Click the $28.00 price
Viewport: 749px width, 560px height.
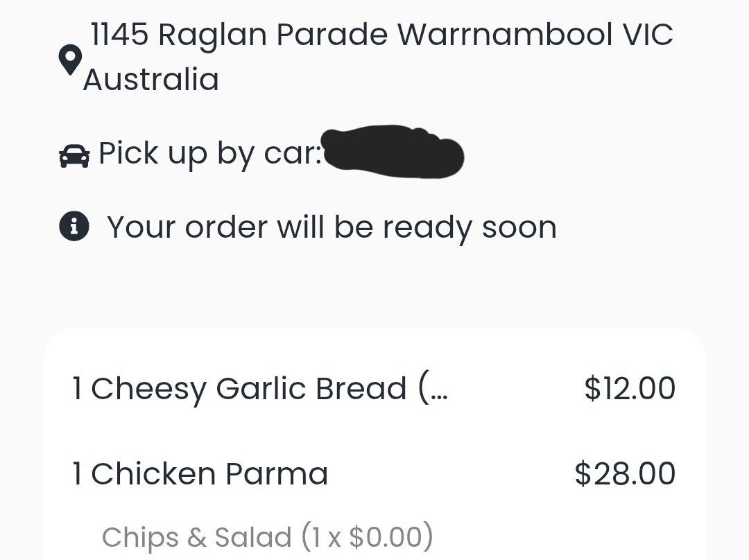[x=625, y=474]
